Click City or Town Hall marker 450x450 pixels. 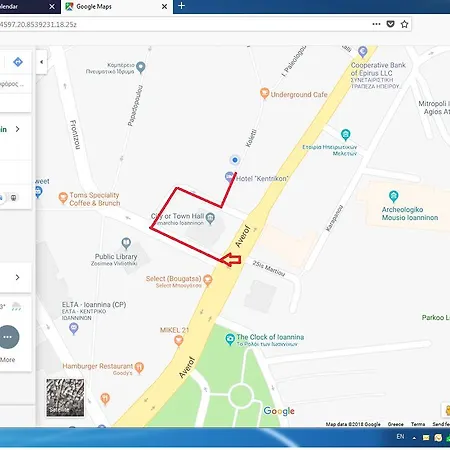[x=210, y=218]
